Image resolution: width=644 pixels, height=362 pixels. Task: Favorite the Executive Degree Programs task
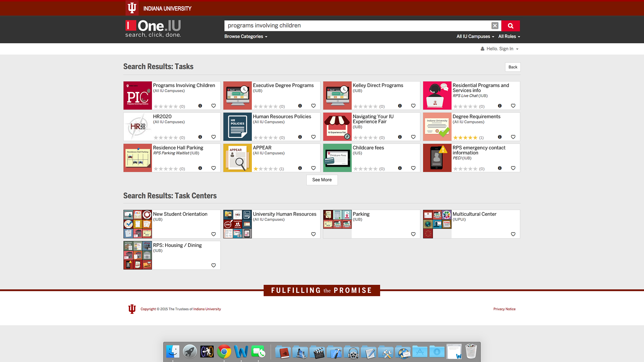coord(313,106)
